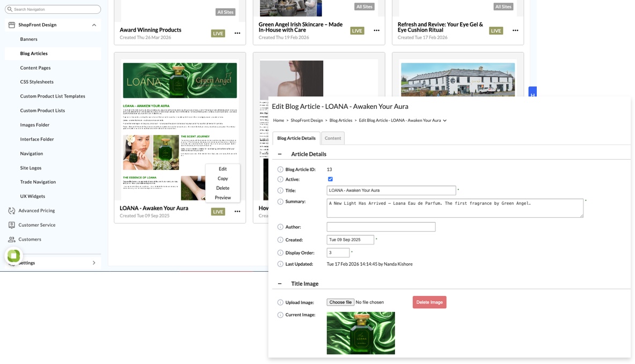Click the Author input field
Screen dimensions: 635x364
click(x=381, y=227)
